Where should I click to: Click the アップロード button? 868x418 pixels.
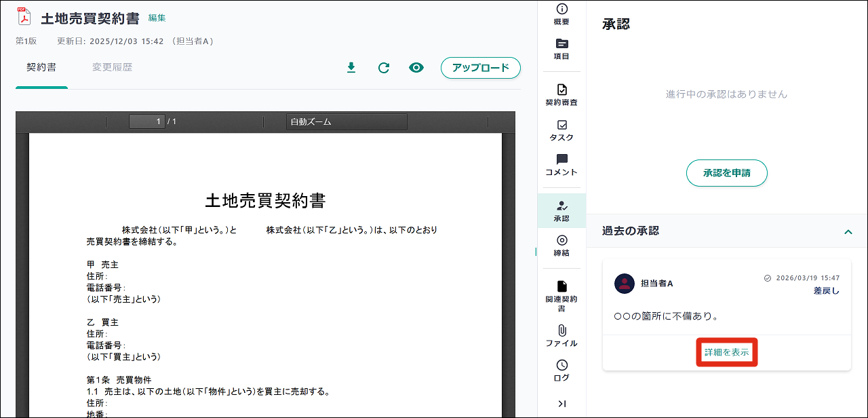[481, 68]
